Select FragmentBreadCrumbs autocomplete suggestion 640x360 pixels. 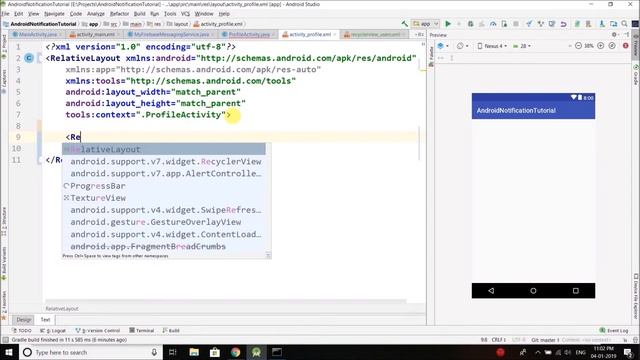point(164,247)
